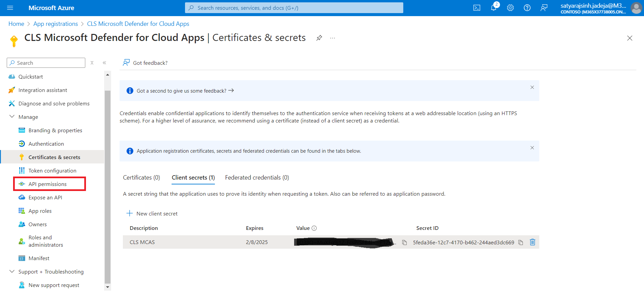Open the portal hamburger menu
Screen dimensions: 644x292
click(x=10, y=8)
